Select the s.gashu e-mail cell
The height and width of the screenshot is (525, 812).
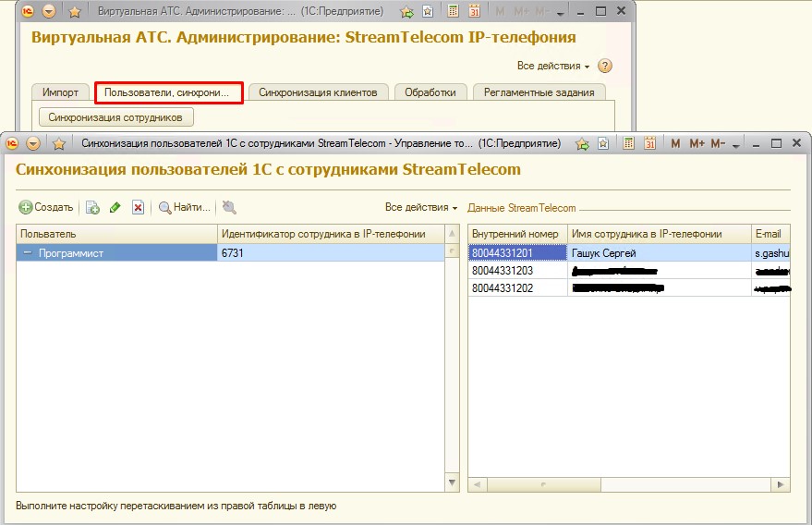click(x=770, y=253)
